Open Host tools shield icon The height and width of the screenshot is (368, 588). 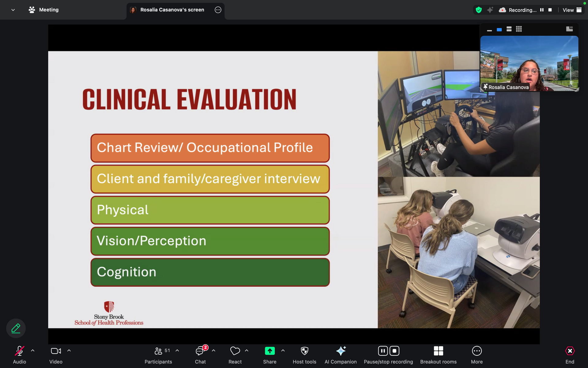click(304, 351)
